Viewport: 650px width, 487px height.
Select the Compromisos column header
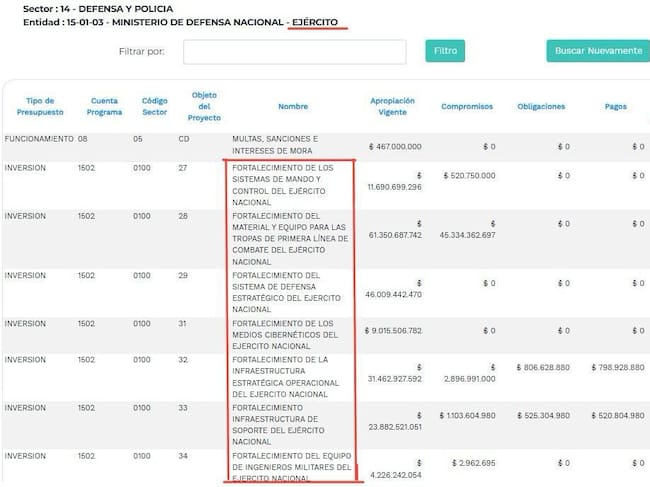pyautogui.click(x=468, y=106)
